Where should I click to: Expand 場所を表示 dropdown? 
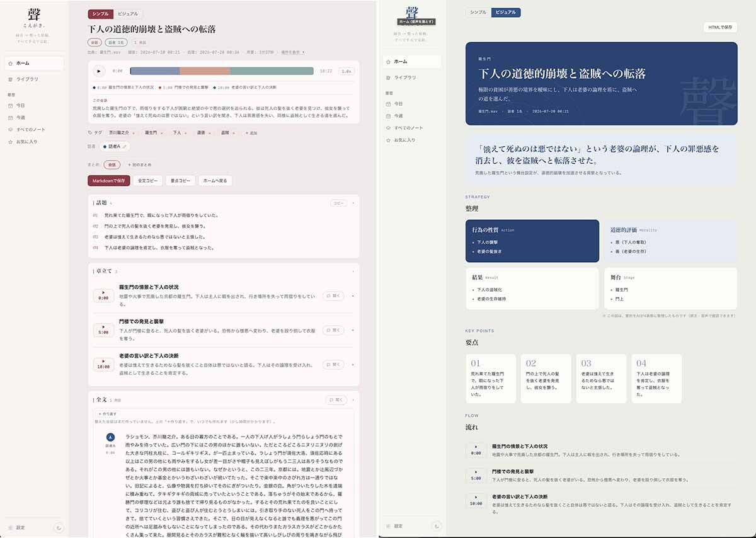click(293, 52)
